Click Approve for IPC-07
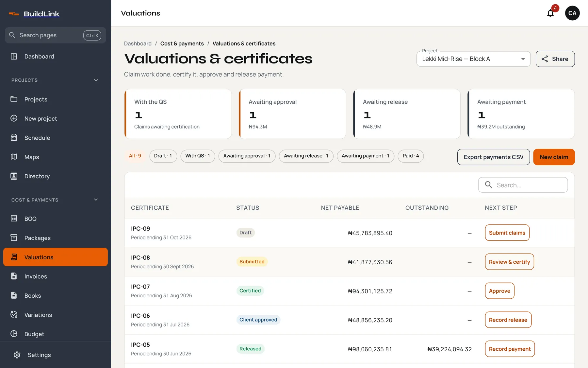Screen dimensions: 588x368 point(499,291)
